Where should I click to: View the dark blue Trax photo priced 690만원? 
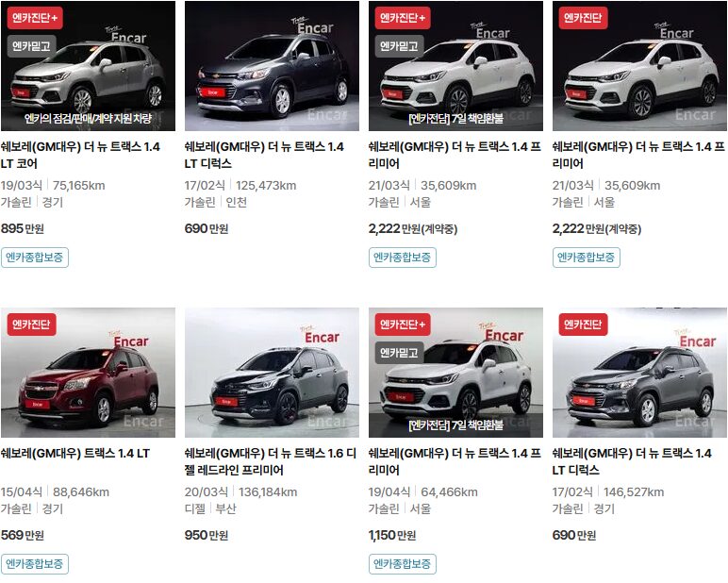click(x=273, y=66)
